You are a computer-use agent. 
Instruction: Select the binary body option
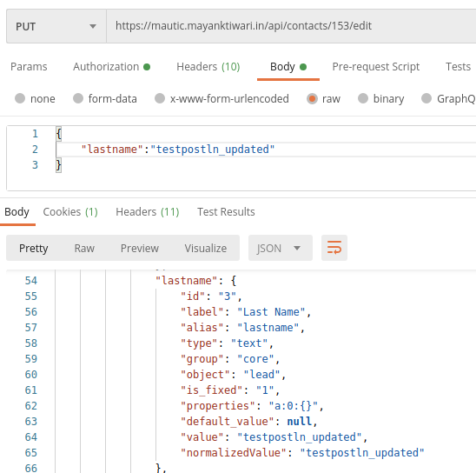pyautogui.click(x=380, y=99)
